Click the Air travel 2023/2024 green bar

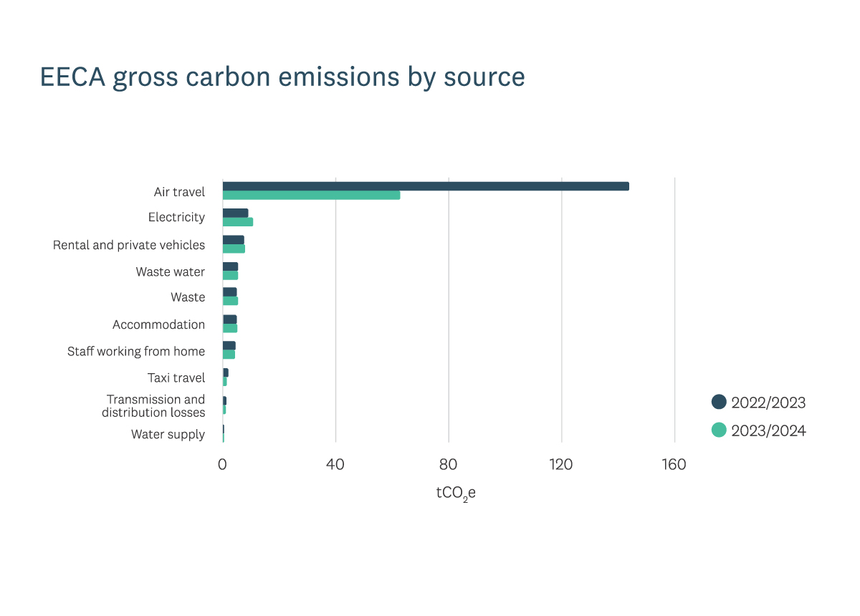[312, 195]
